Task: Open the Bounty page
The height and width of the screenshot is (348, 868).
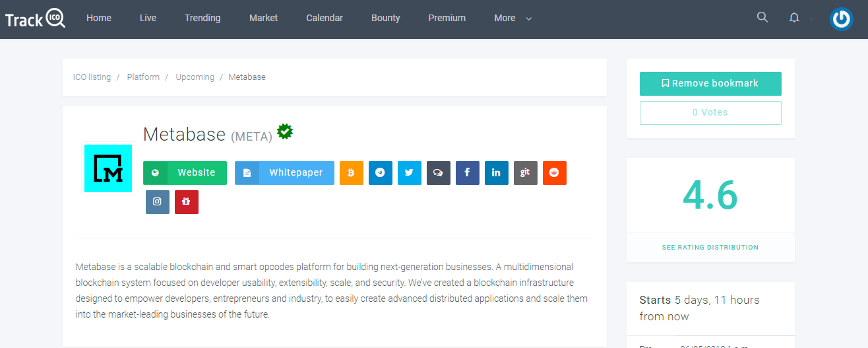Action: 386,18
